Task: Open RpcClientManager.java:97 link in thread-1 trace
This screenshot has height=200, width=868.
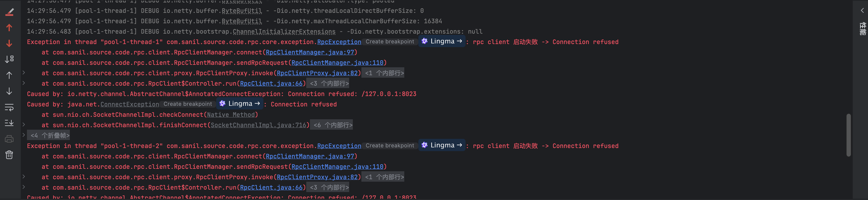Action: (310, 53)
